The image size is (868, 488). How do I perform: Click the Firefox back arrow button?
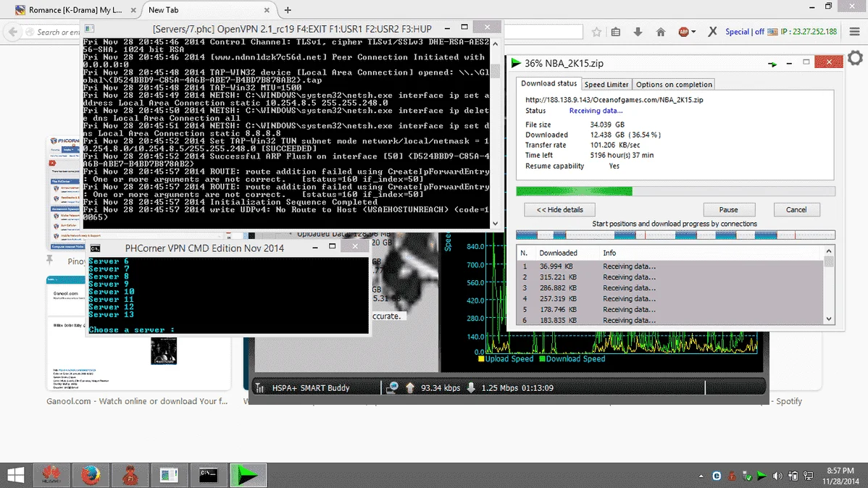[13, 32]
